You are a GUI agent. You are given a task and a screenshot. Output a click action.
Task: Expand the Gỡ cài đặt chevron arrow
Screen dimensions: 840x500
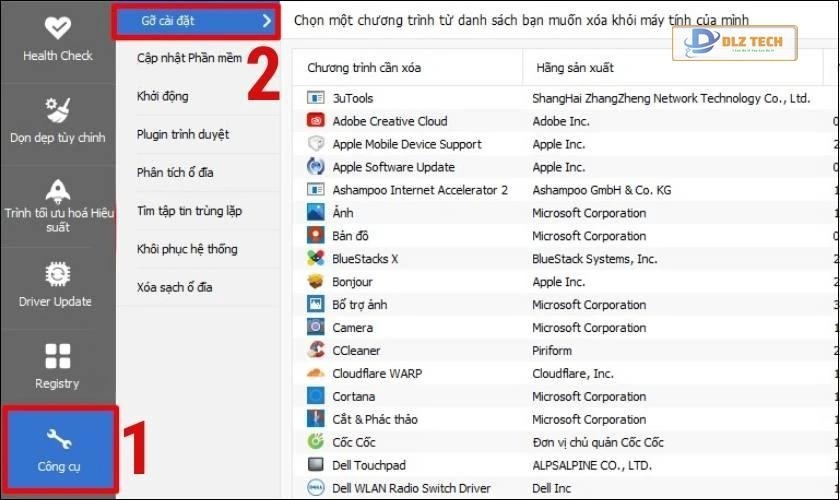click(266, 20)
